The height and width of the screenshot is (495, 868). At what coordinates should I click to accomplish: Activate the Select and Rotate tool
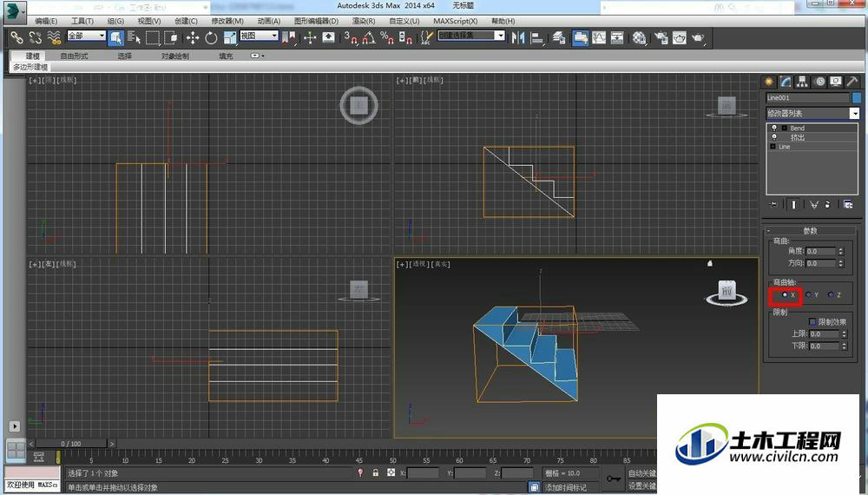tap(211, 37)
